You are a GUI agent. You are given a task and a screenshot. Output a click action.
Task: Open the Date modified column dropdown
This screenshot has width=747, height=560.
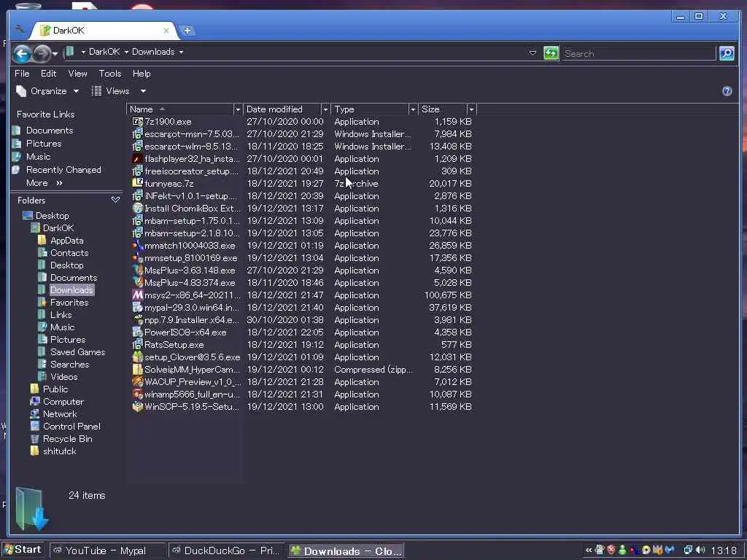(x=325, y=109)
